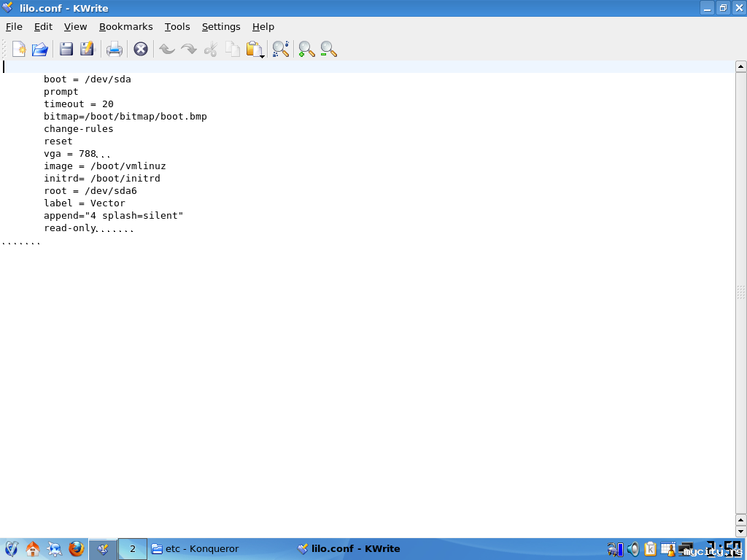Launch Firefox from the taskbar
747x560 pixels.
click(x=76, y=549)
